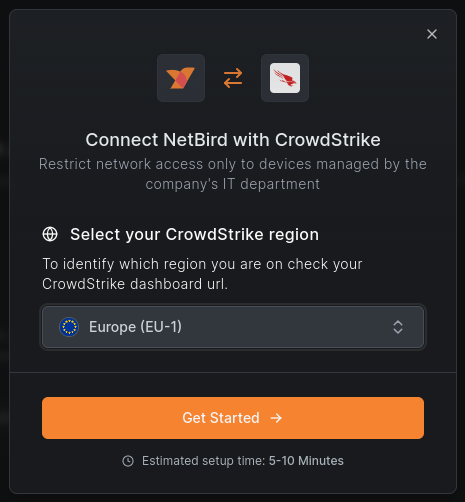Click the NetBird logo icon
This screenshot has width=465, height=502.
pyautogui.click(x=180, y=78)
